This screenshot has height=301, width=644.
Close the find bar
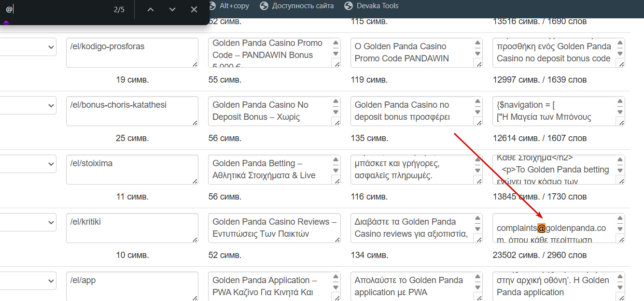[194, 10]
